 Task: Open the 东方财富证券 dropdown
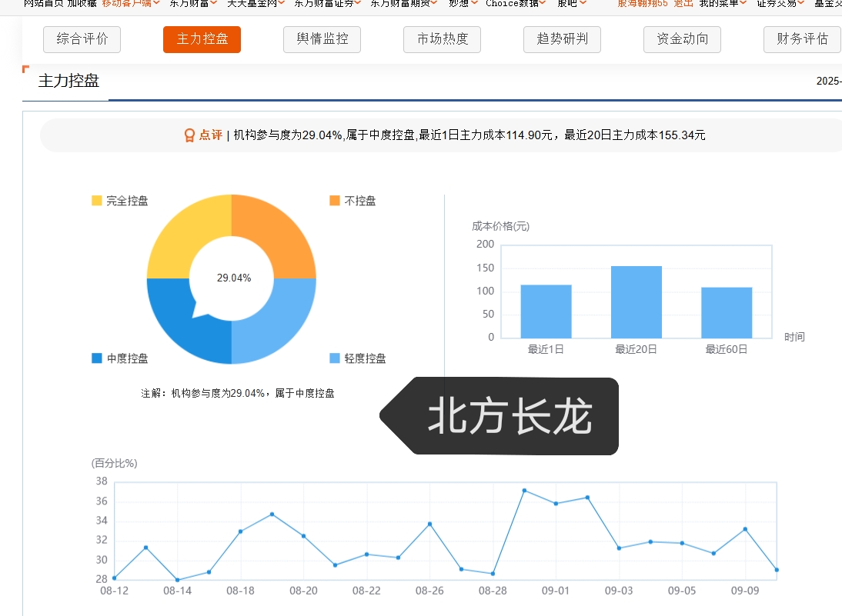pyautogui.click(x=327, y=3)
